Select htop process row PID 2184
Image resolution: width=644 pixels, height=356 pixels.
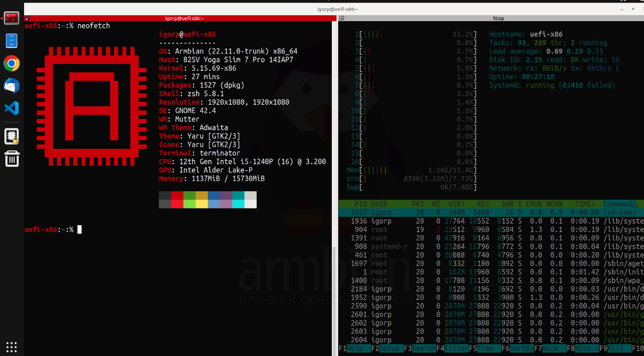[x=491, y=289]
